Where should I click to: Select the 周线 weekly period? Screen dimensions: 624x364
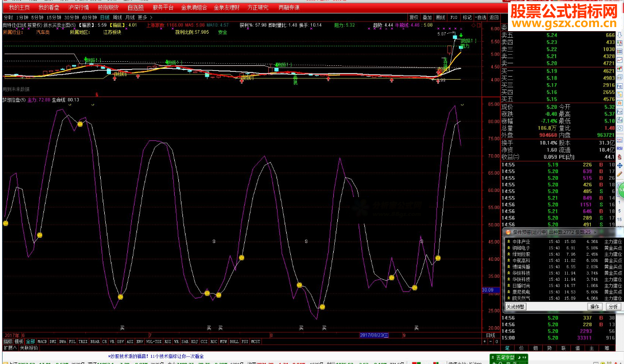(118, 17)
